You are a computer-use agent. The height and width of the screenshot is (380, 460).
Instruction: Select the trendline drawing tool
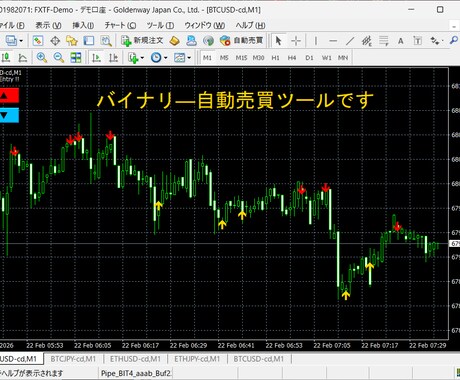click(350, 41)
